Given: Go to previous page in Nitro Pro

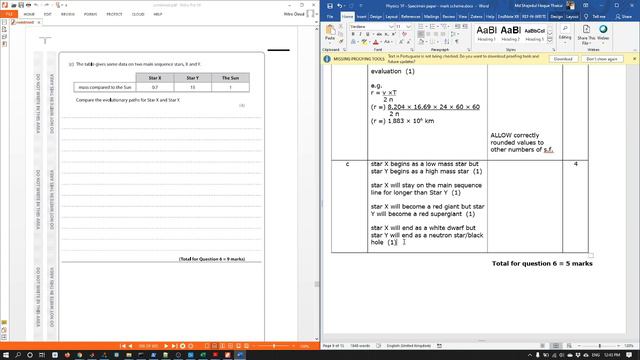Looking at the screenshot, I should point(131,346).
